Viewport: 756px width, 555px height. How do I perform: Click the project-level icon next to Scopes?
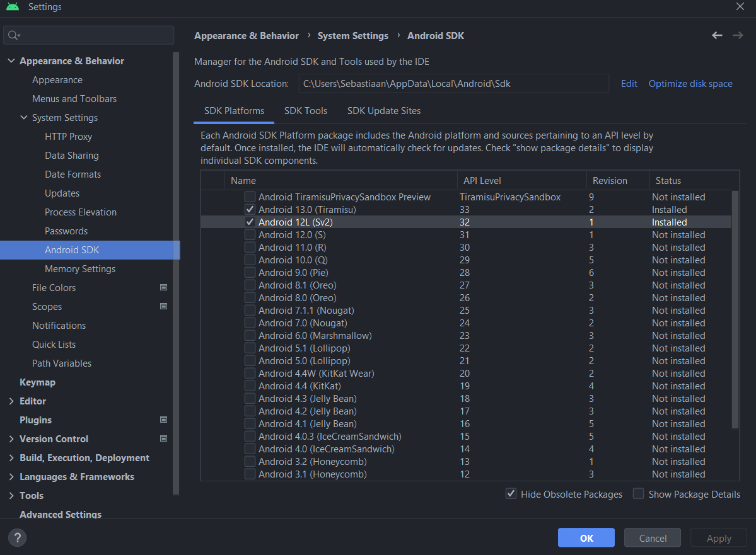point(163,307)
